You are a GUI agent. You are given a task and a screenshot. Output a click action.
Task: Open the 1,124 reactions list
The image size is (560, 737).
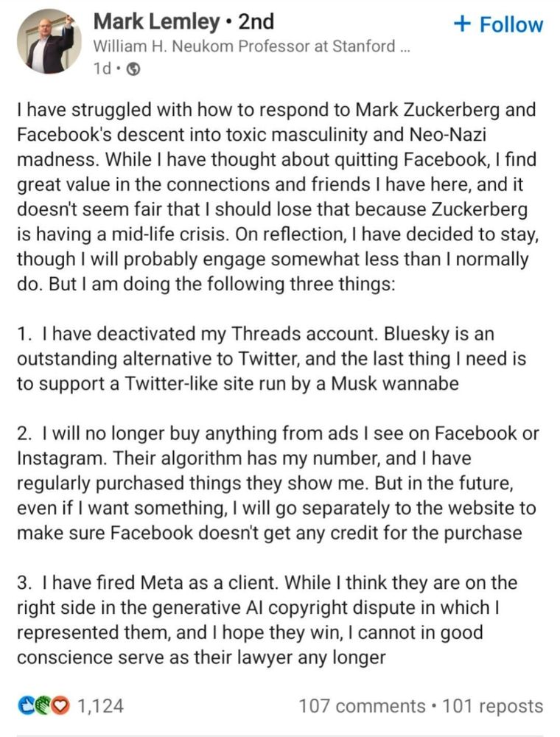click(x=100, y=705)
